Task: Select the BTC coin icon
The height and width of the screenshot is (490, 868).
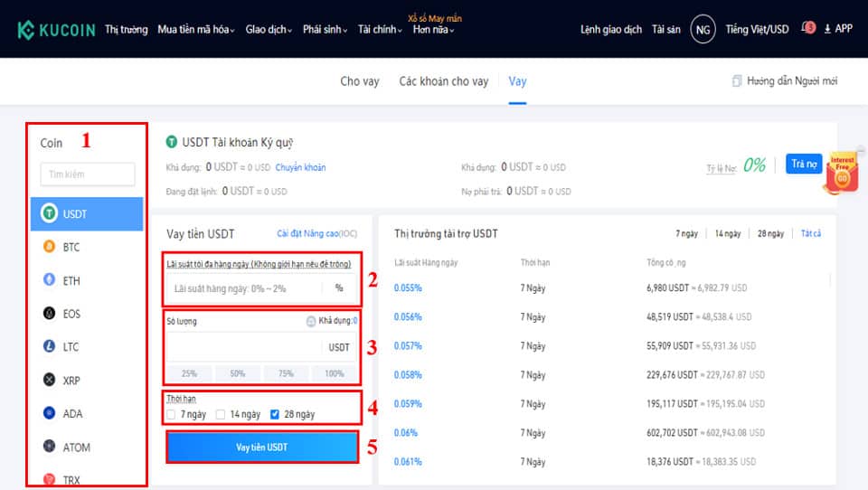Action: (50, 247)
